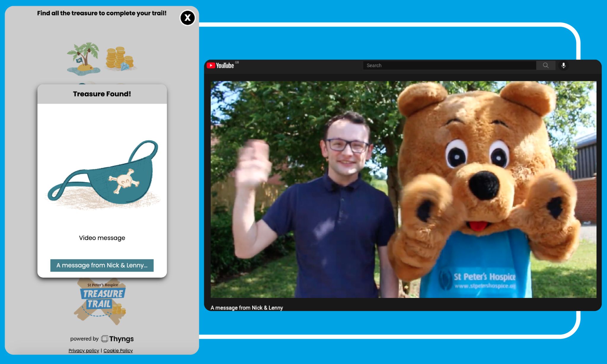Viewport: 607px width, 364px height.
Task: Click the 'powered by' text
Action: coord(84,339)
